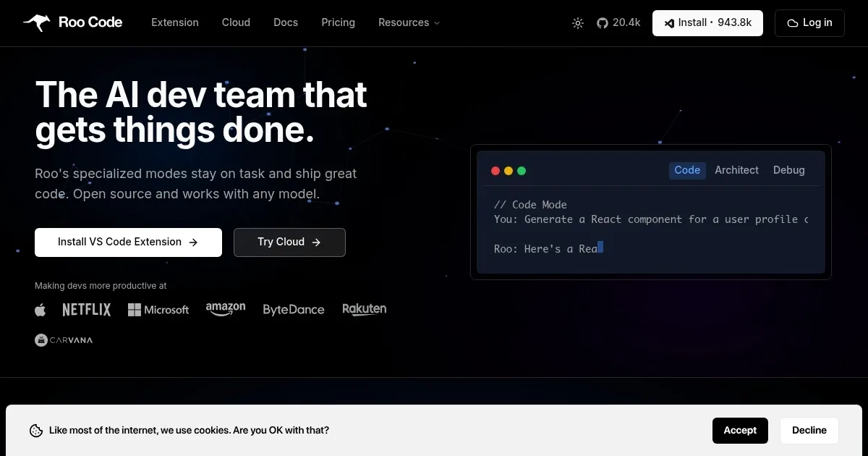This screenshot has height=456, width=868.
Task: Click the ByteDance logo
Action: (294, 309)
